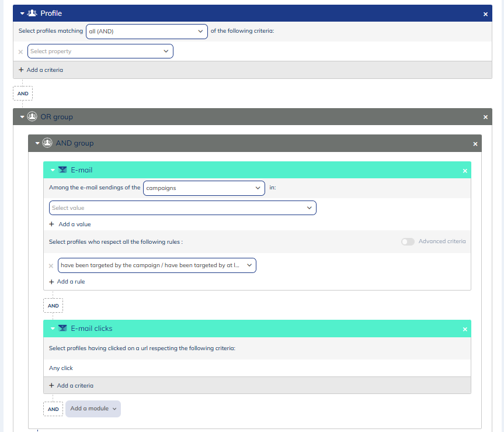Open the all (AND) matching dropdown
The image size is (504, 432).
146,32
